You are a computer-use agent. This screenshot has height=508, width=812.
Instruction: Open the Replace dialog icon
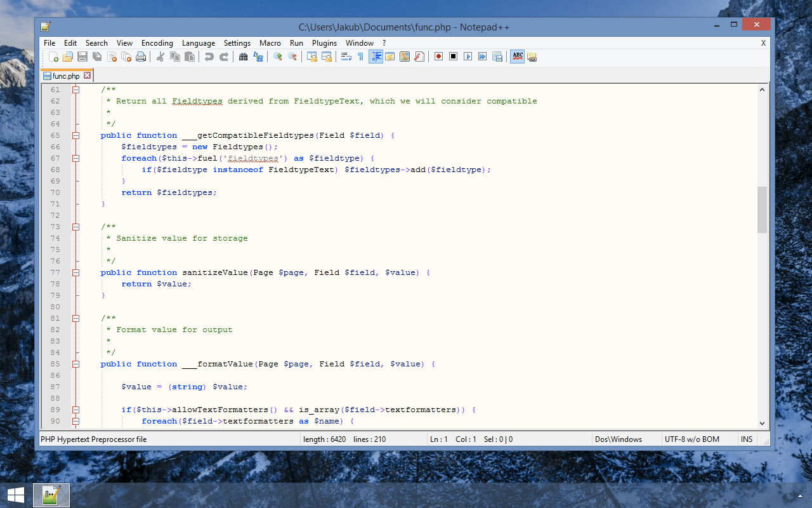(258, 57)
